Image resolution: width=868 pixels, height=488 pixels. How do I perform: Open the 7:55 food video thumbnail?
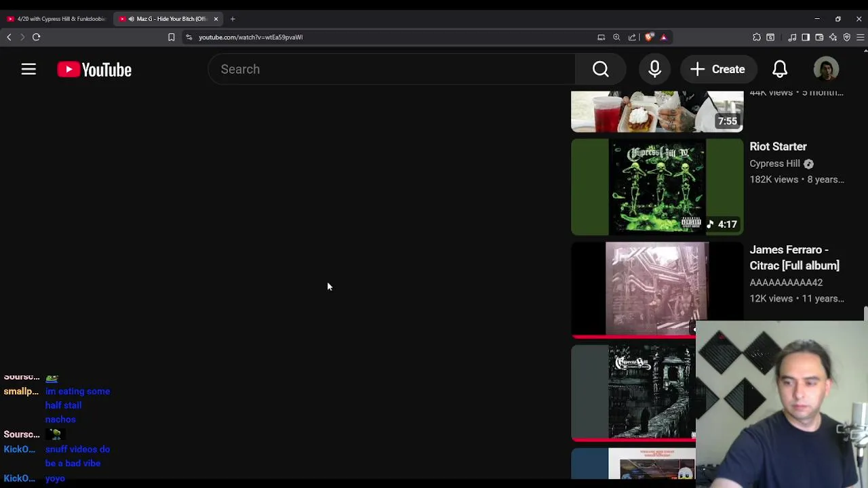pyautogui.click(x=657, y=111)
